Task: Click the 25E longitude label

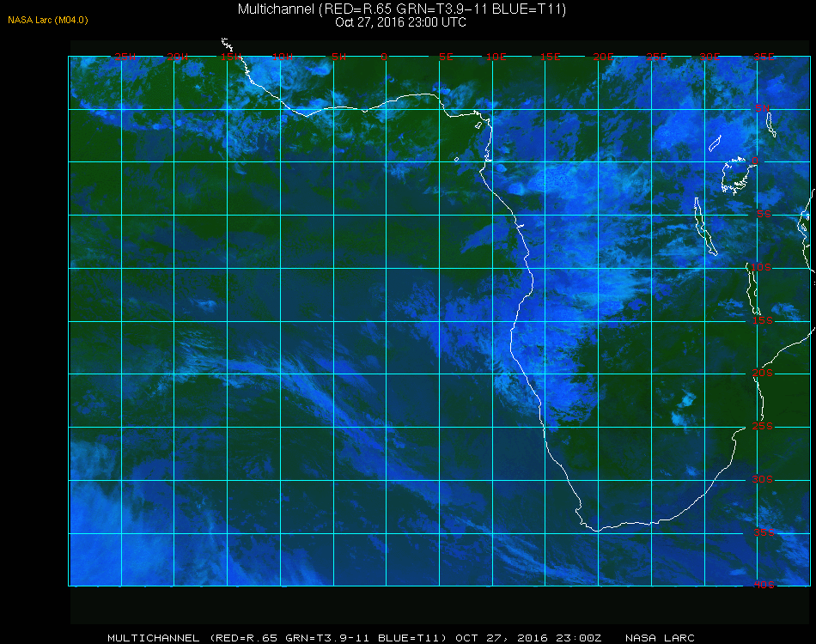Action: point(656,57)
